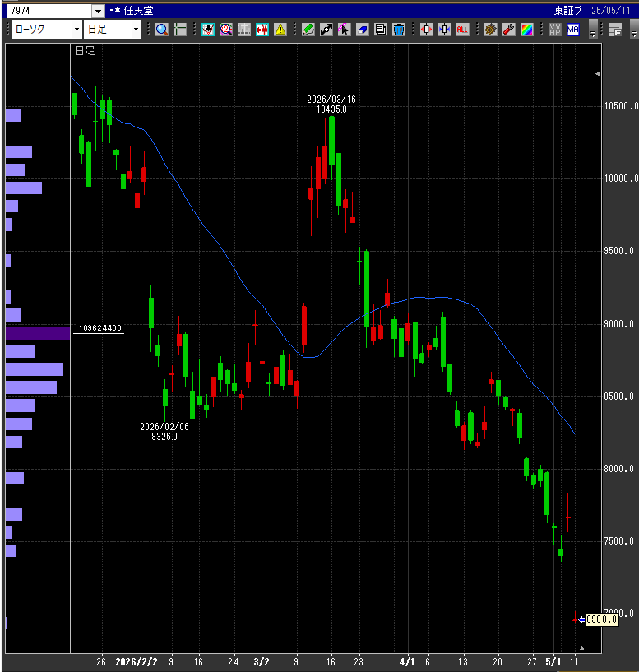The width and height of the screenshot is (639, 672).
Task: Click the 109624400 volume label
Action: coord(100,328)
